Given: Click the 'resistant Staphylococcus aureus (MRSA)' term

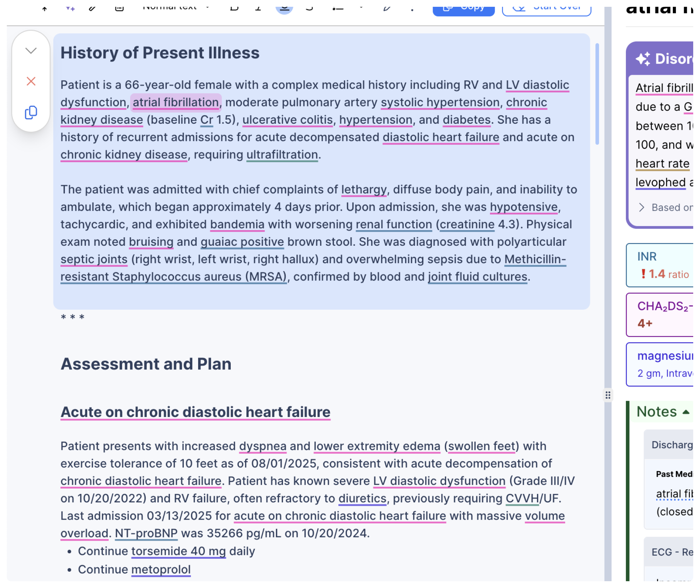Looking at the screenshot, I should 174,277.
